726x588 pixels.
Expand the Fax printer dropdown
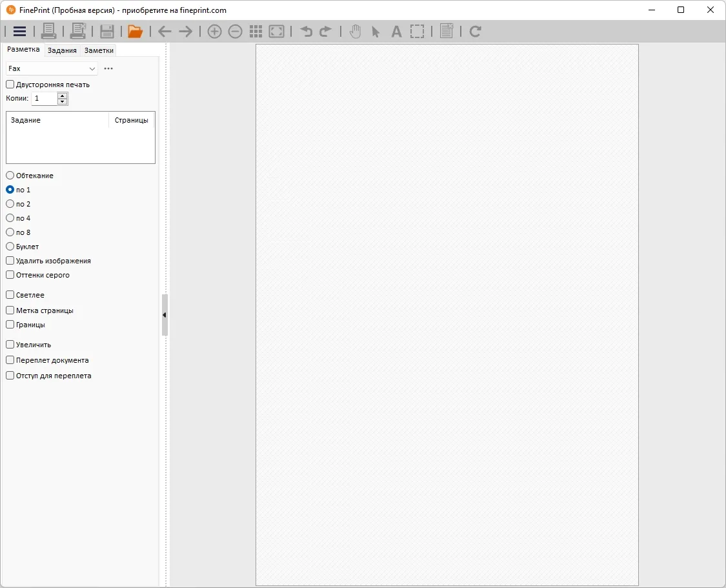(52, 68)
